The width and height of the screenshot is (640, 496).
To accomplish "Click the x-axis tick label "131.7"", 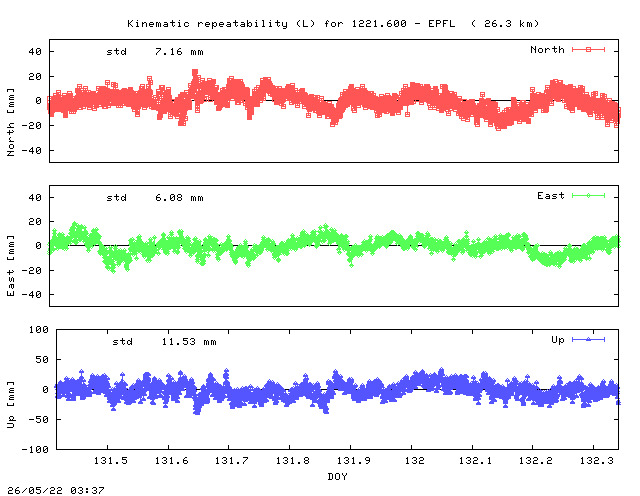I will pyautogui.click(x=231, y=461).
